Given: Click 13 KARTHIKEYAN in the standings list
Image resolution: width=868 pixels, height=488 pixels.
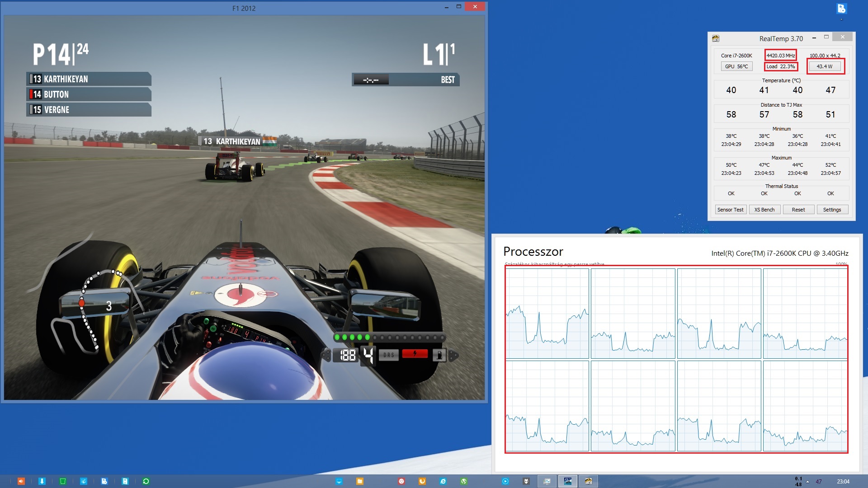Looking at the screenshot, I should [89, 79].
